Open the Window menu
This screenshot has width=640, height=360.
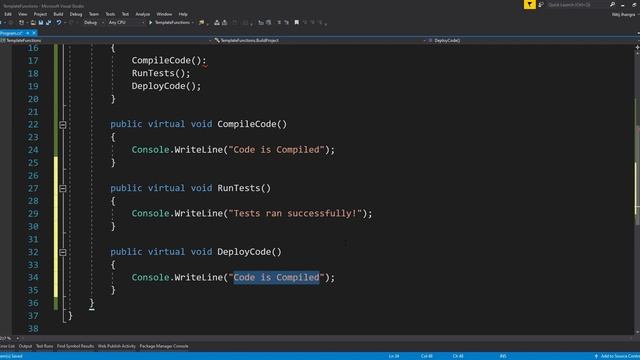164,14
